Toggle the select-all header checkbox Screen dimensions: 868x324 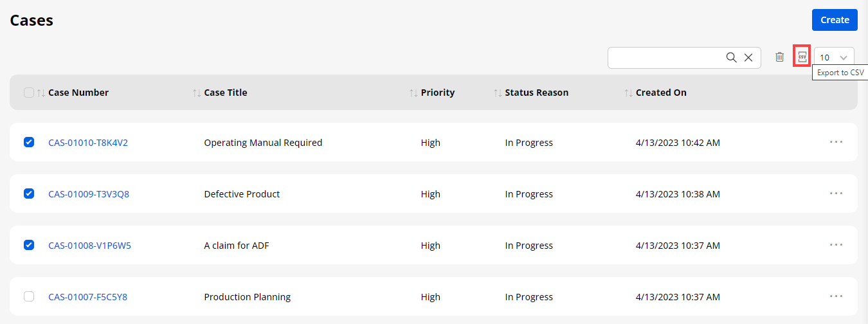(x=29, y=93)
